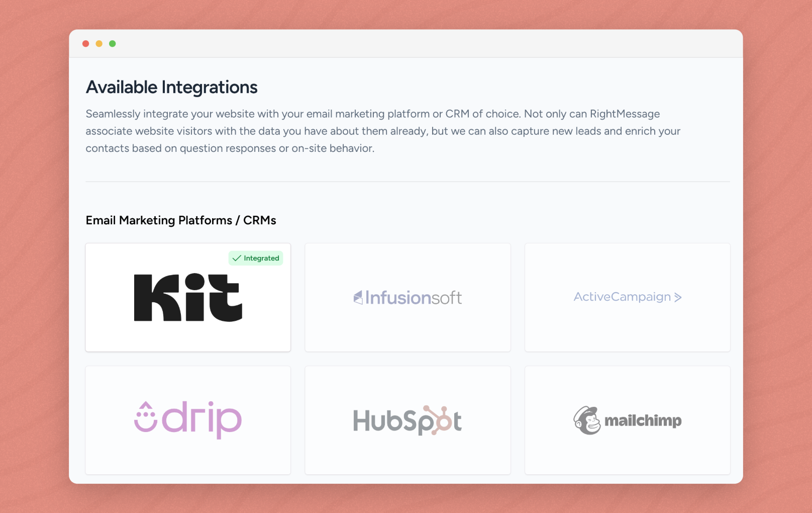Click the Integrated badge on Kit

click(256, 258)
